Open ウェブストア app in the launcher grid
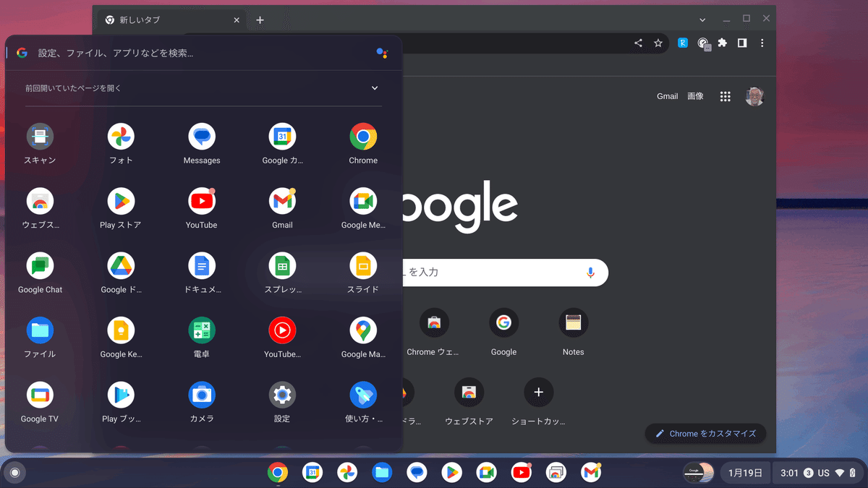The width and height of the screenshot is (868, 488). 40,201
